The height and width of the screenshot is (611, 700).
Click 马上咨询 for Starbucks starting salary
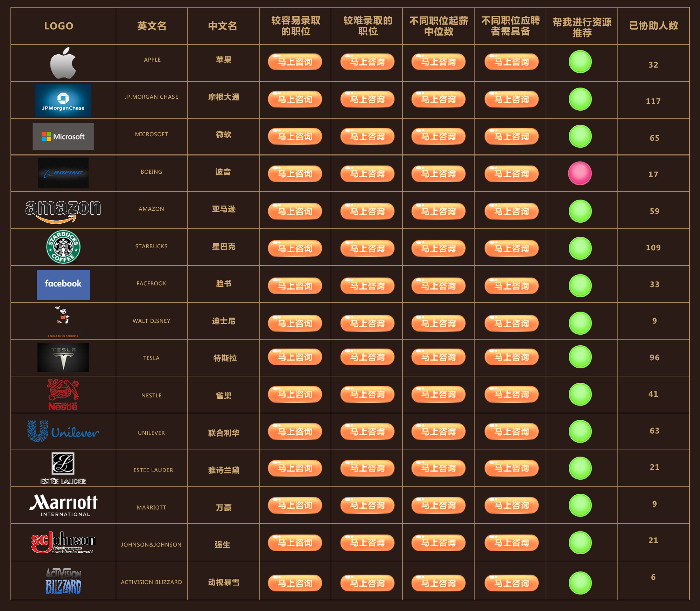(439, 249)
